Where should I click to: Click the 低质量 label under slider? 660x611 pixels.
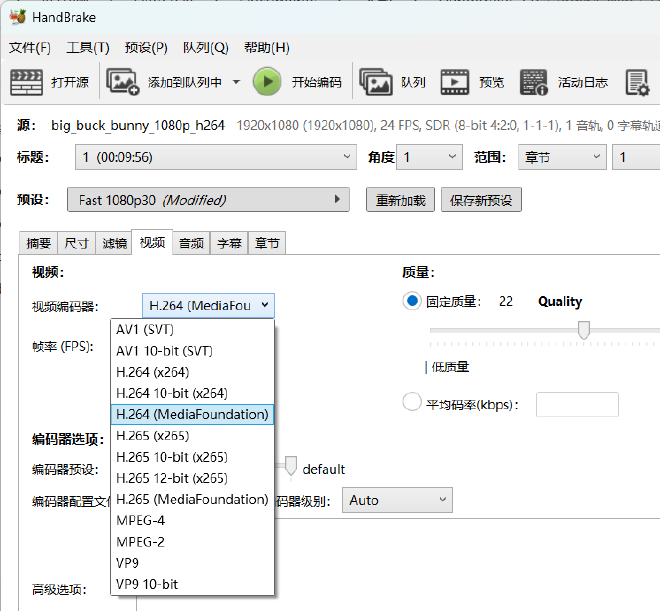(450, 367)
